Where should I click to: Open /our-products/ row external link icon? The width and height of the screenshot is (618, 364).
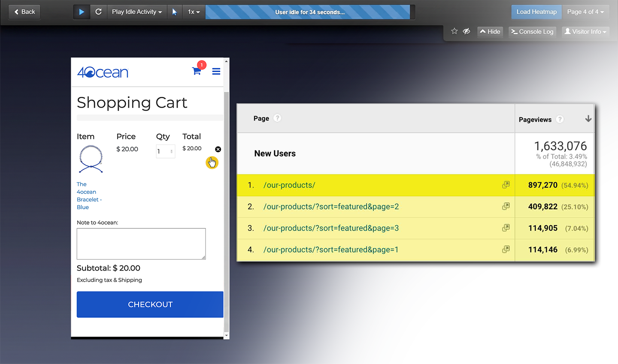(x=506, y=185)
